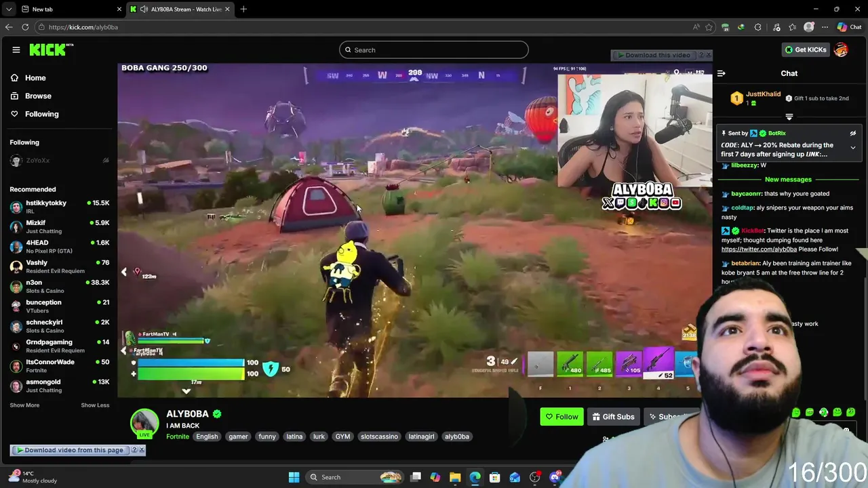Open weather widget showing 14°C
The width and height of the screenshot is (868, 488).
[34, 477]
